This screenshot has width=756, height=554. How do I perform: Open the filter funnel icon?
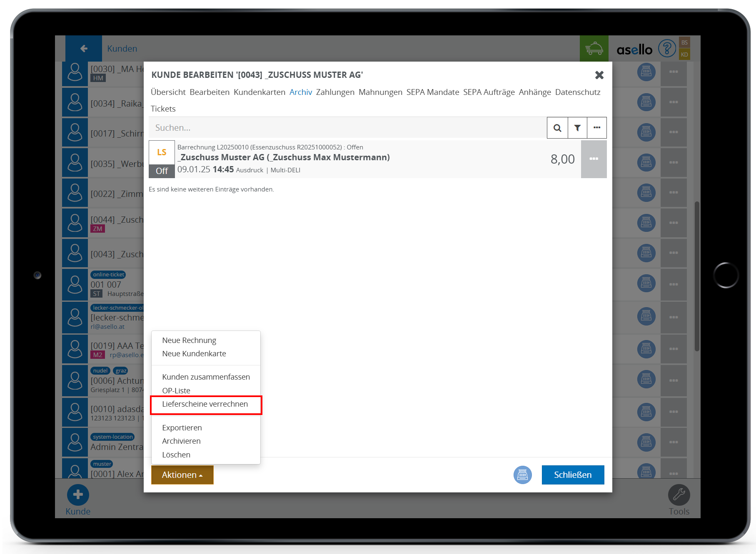click(x=577, y=128)
